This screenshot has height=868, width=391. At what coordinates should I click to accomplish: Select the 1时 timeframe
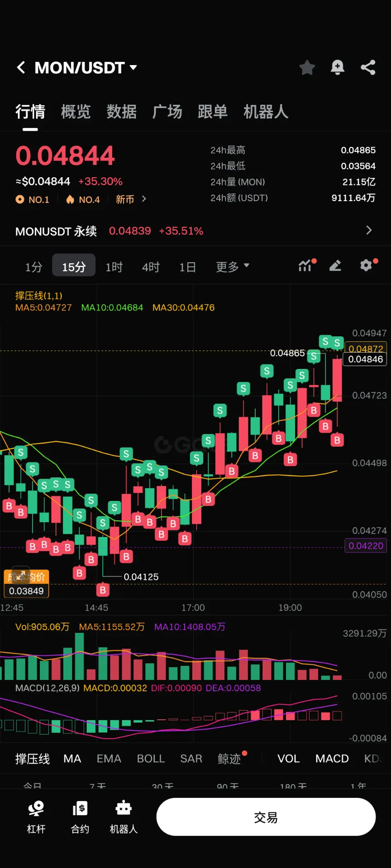pyautogui.click(x=114, y=267)
